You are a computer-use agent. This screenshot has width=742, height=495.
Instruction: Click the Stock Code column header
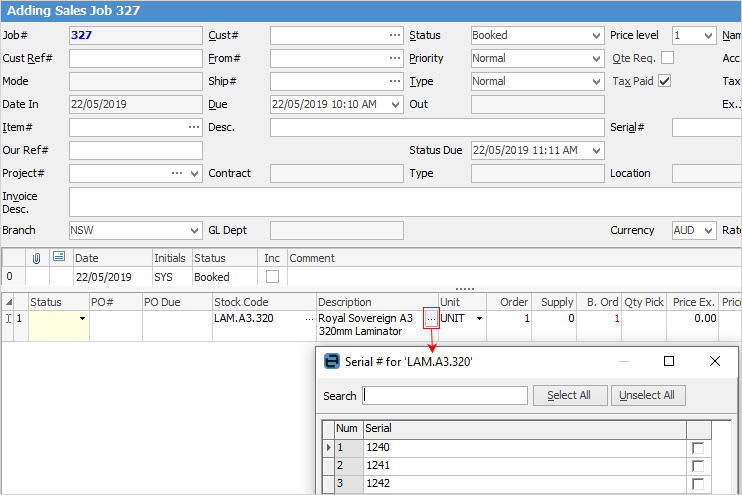click(x=263, y=302)
